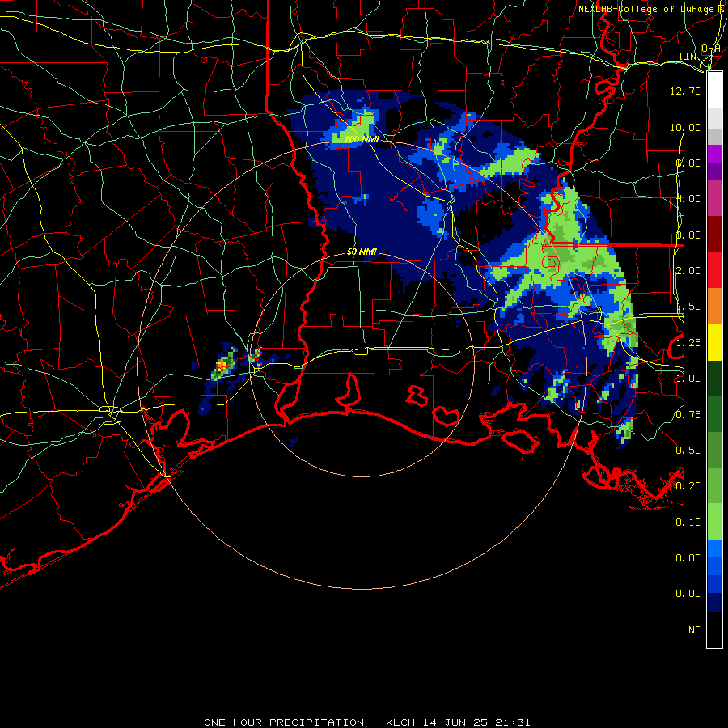Pick the dark red swatch beside 3.00
Viewport: 728px width, 728px height.
tap(714, 234)
